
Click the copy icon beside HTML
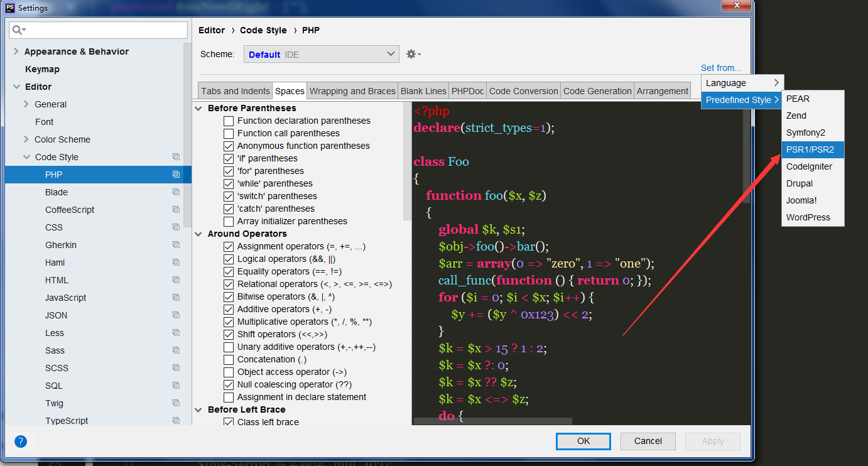(176, 280)
